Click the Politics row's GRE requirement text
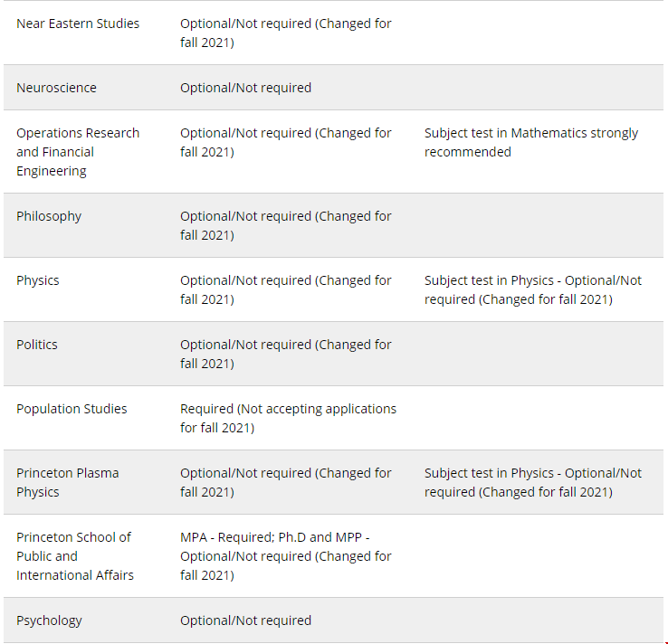This screenshot has height=644, width=668. tap(286, 354)
